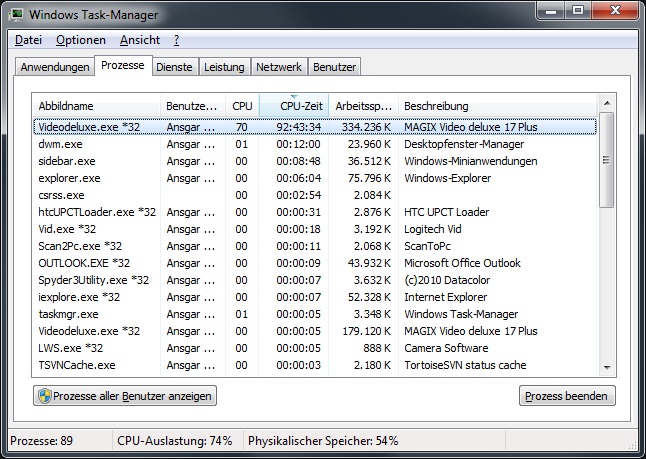
Task: Switch to the Dienste tab
Action: tap(174, 67)
